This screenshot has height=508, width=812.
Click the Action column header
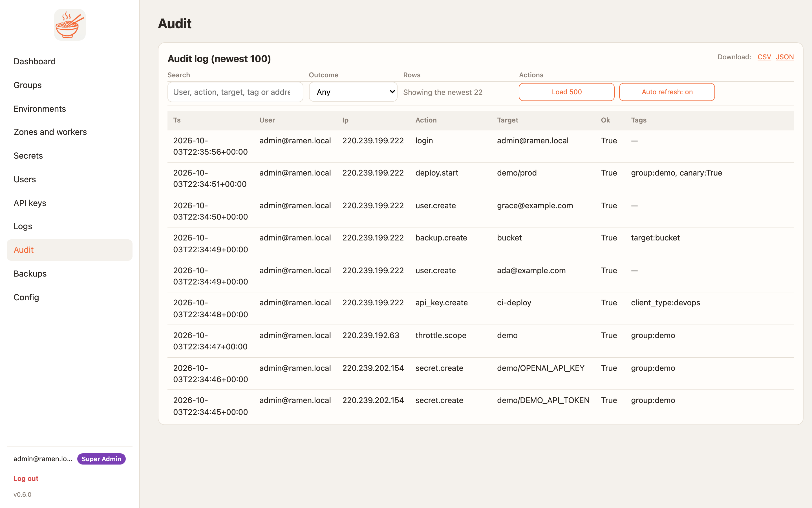(x=426, y=120)
